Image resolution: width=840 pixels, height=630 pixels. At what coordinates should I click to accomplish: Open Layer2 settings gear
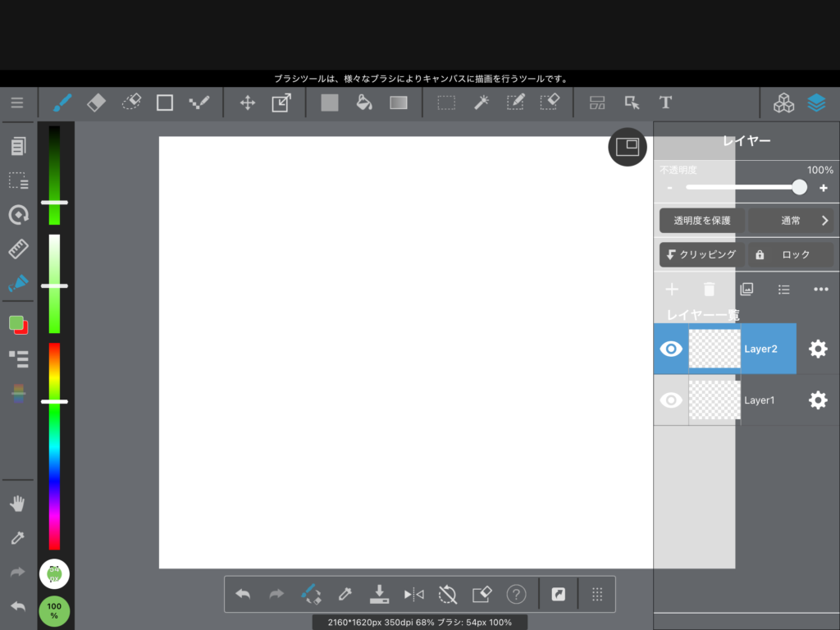[x=818, y=349]
